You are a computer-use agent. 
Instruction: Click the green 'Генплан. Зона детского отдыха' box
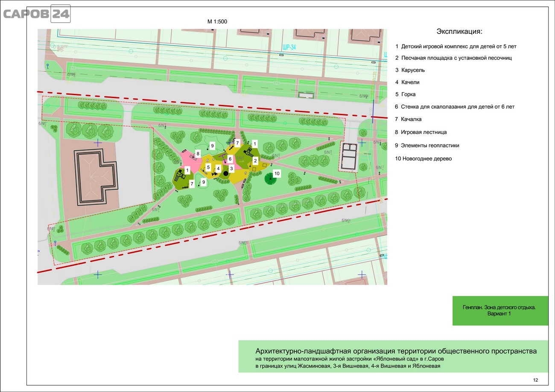coord(500,311)
